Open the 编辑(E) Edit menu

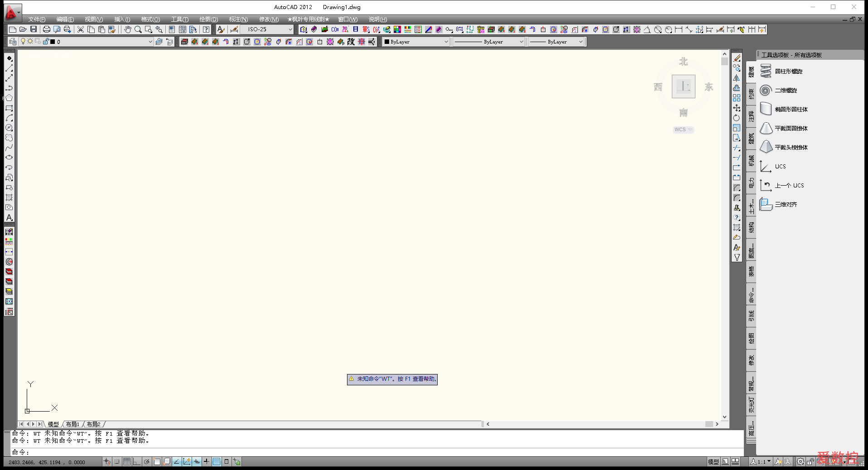pos(65,19)
